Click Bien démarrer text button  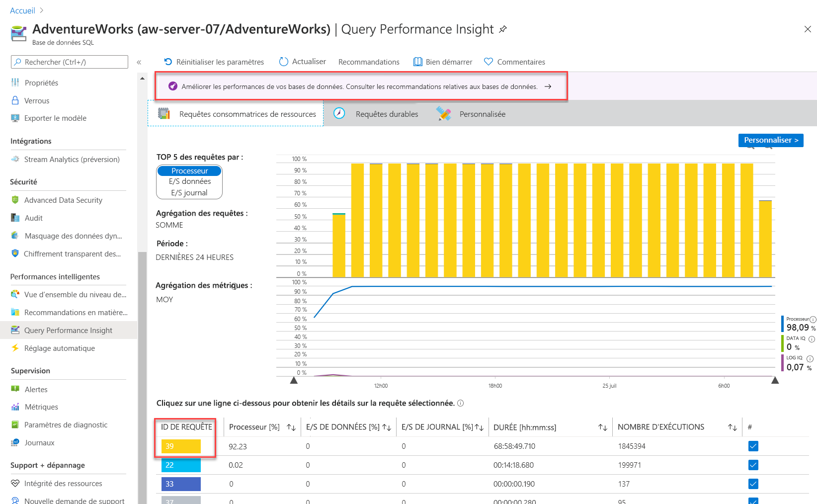point(449,62)
